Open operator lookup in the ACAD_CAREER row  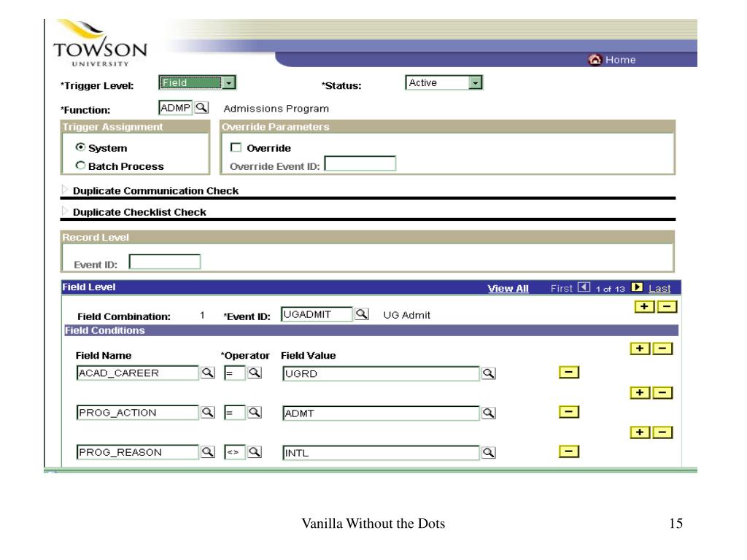click(x=255, y=373)
